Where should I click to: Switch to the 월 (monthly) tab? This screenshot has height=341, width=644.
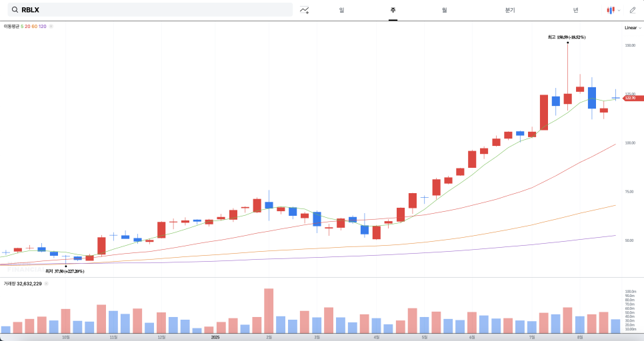point(445,10)
